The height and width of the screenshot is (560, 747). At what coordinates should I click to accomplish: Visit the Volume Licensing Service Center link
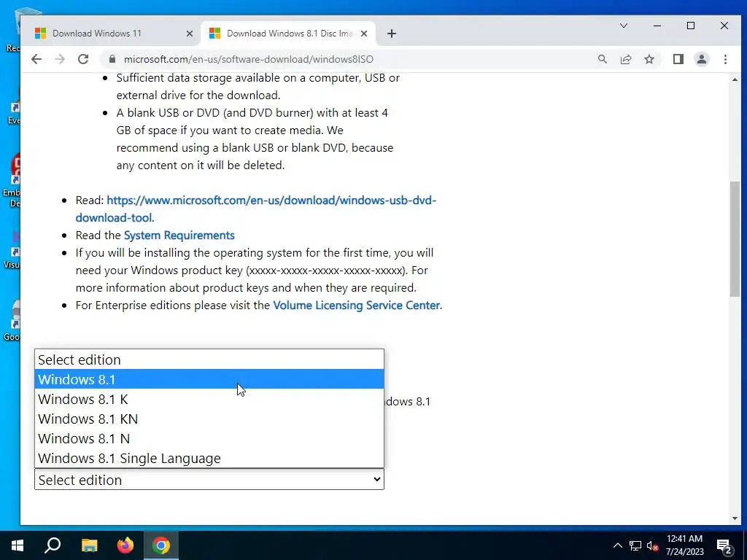tap(356, 306)
